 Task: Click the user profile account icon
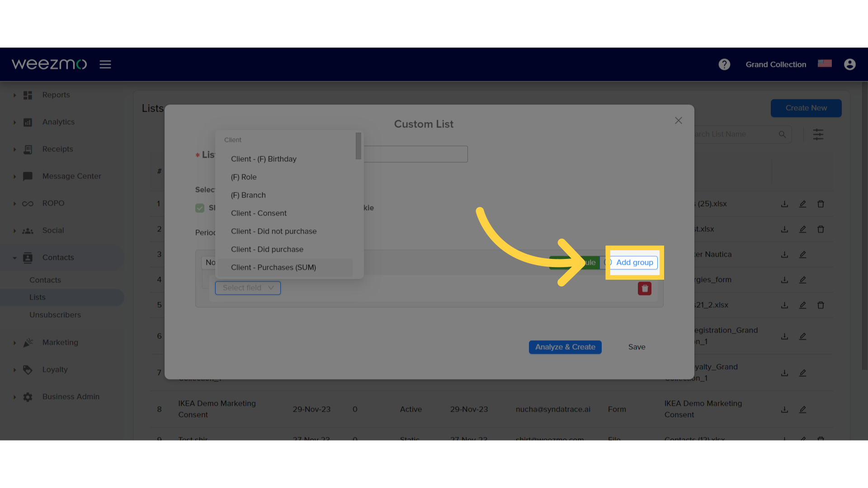pos(849,64)
